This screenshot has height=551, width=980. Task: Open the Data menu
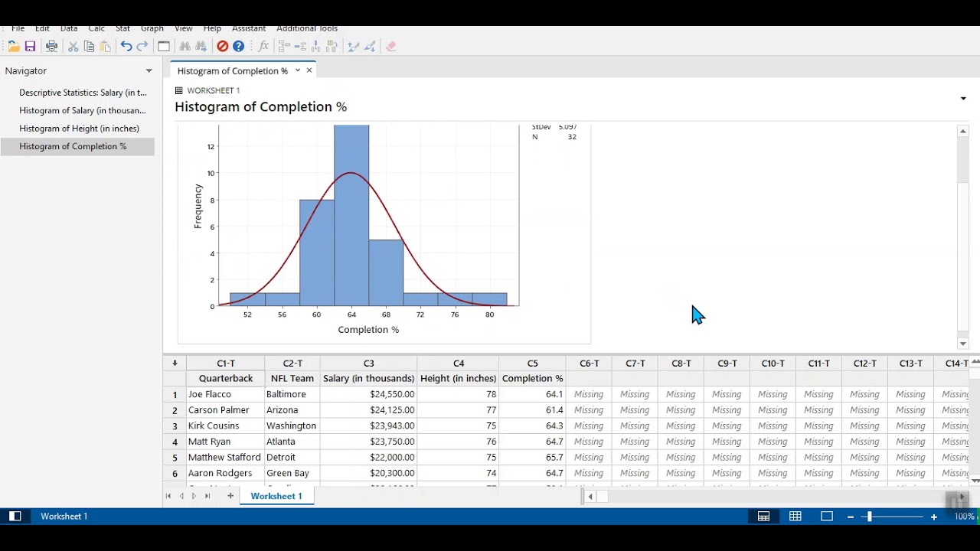(69, 28)
